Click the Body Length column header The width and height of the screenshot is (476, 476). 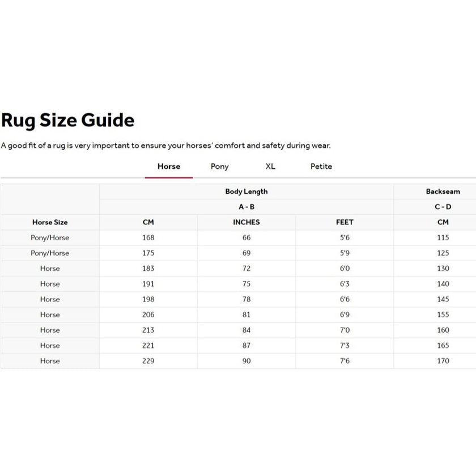[245, 191]
